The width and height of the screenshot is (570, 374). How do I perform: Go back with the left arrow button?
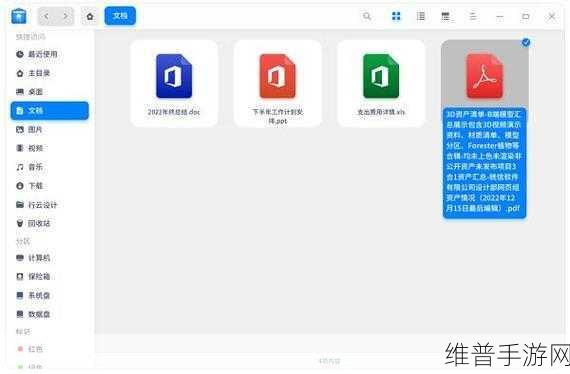click(x=47, y=16)
